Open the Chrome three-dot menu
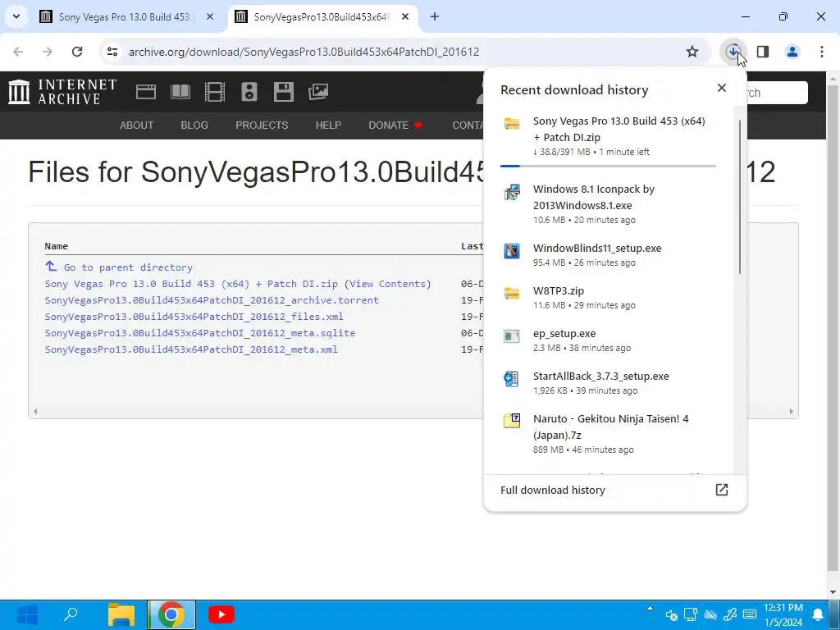The height and width of the screenshot is (630, 840). [821, 52]
